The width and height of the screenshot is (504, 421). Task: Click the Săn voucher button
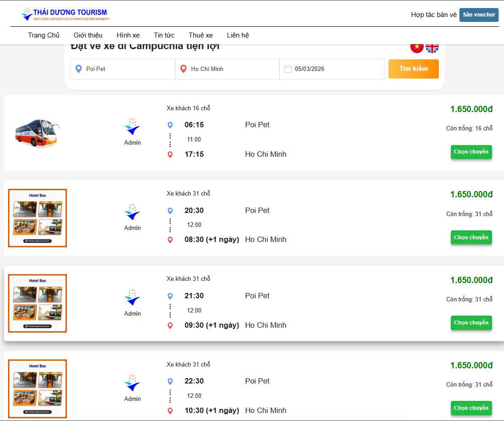click(x=479, y=15)
